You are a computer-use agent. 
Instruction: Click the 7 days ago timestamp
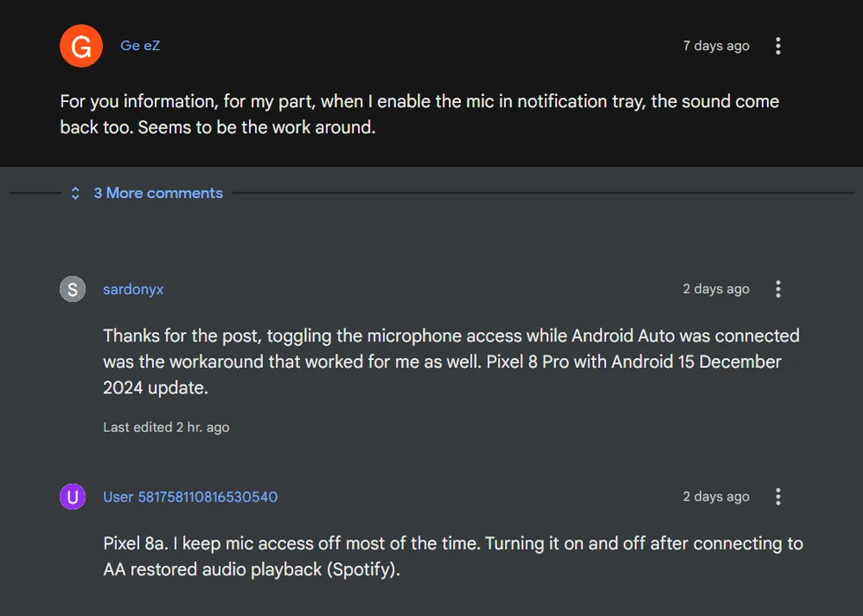point(716,46)
